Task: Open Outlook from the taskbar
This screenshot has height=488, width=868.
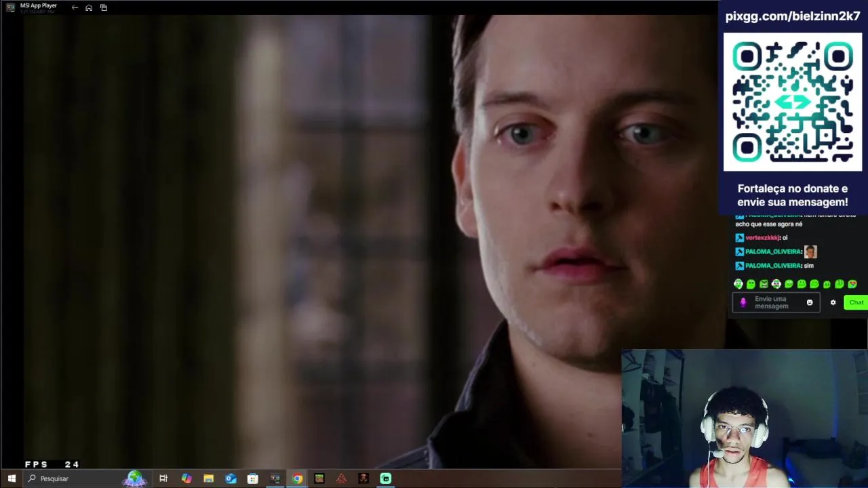Action: point(231,479)
